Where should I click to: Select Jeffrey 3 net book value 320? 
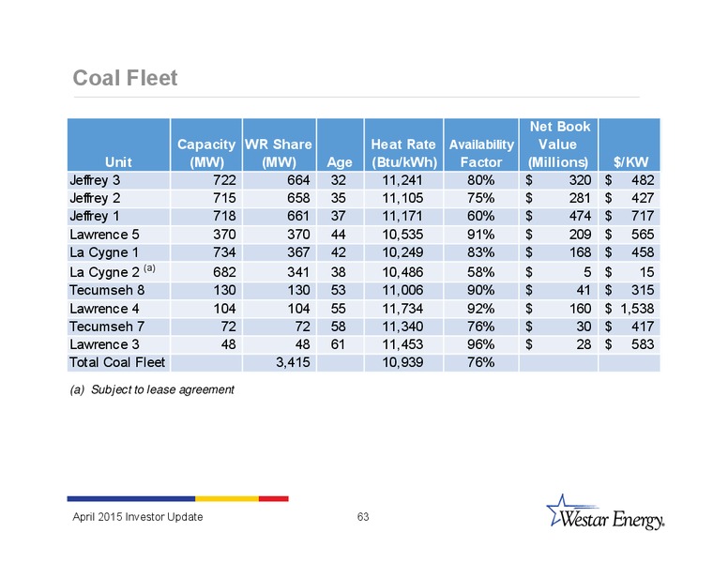point(581,180)
